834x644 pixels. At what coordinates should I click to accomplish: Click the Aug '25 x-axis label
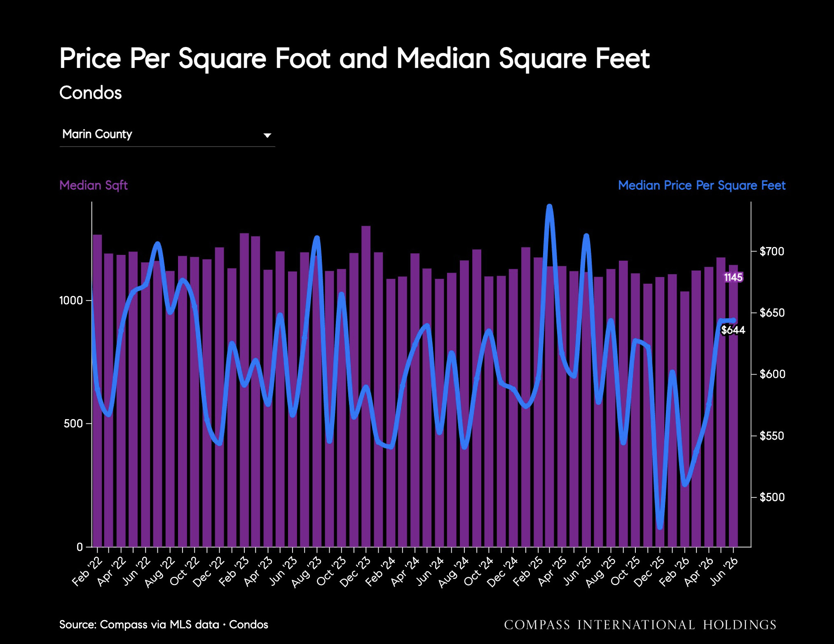tap(601, 572)
